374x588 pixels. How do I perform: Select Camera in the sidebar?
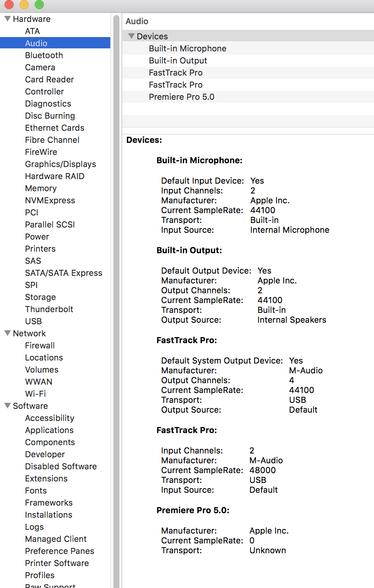(40, 67)
